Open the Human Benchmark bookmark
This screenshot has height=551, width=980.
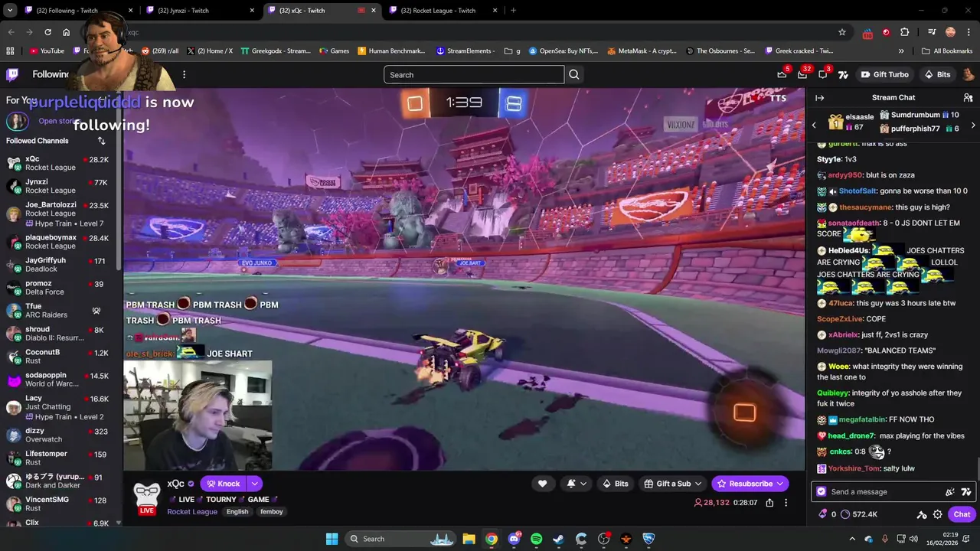391,51
